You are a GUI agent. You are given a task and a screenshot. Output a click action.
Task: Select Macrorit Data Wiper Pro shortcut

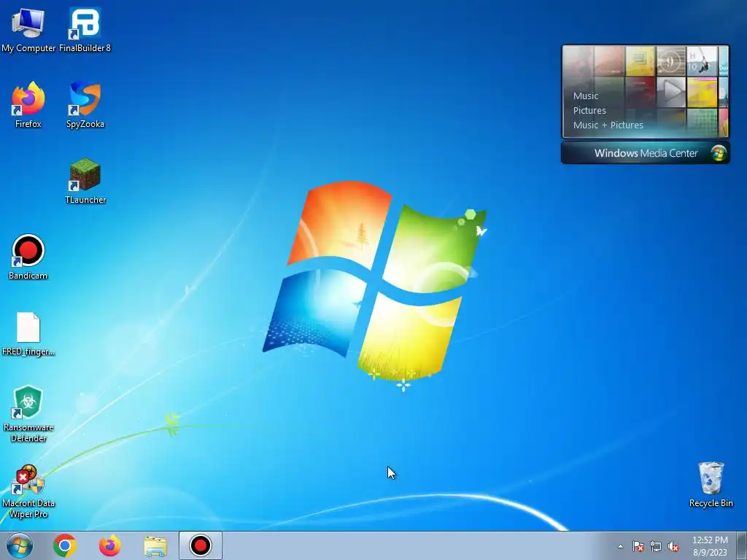click(x=28, y=492)
